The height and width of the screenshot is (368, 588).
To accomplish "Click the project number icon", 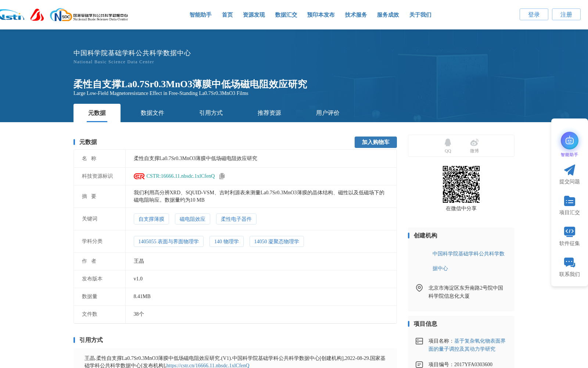I will (x=419, y=365).
